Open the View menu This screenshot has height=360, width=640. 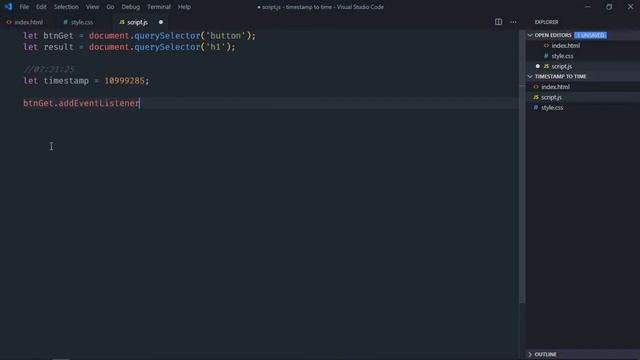pyautogui.click(x=92, y=7)
